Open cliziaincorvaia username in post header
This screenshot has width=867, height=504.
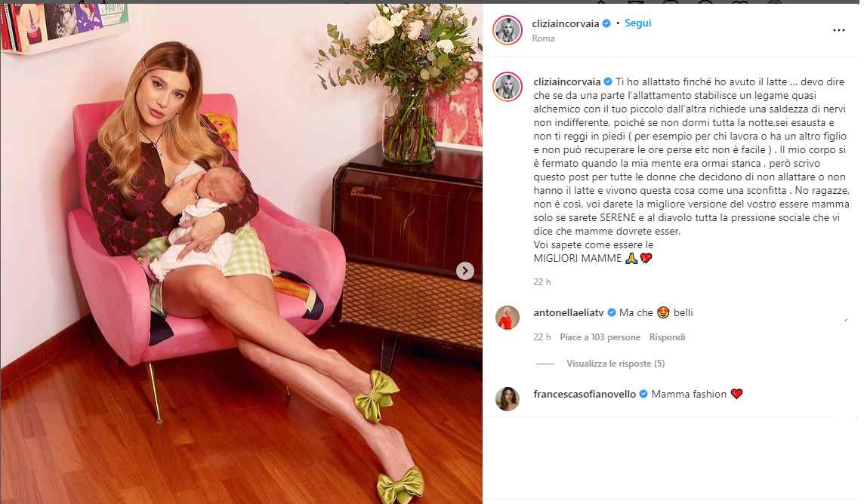click(x=565, y=23)
